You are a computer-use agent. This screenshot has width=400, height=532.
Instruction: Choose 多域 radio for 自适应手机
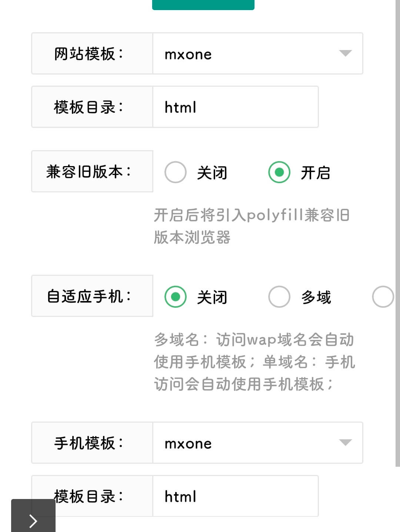(279, 297)
